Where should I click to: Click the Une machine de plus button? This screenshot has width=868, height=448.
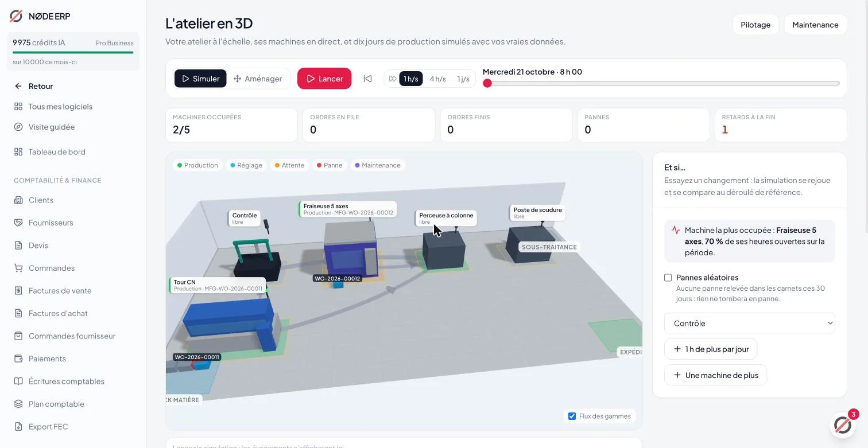(x=715, y=375)
